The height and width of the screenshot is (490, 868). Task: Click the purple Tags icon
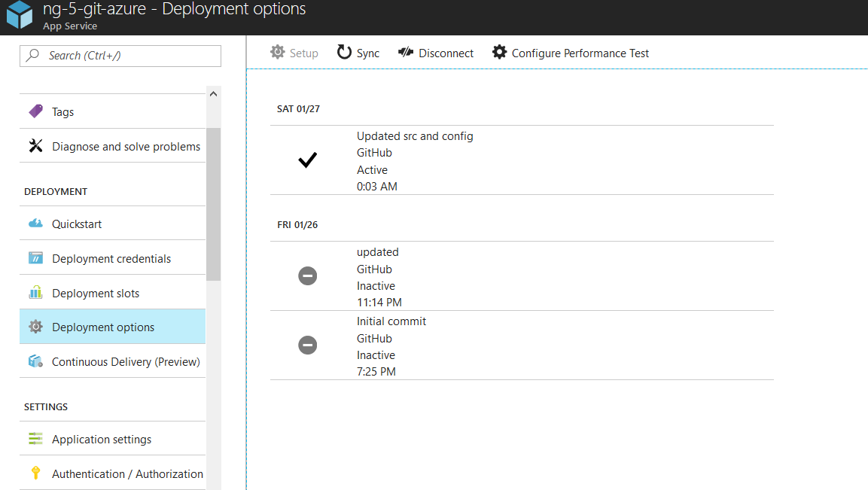pos(35,111)
